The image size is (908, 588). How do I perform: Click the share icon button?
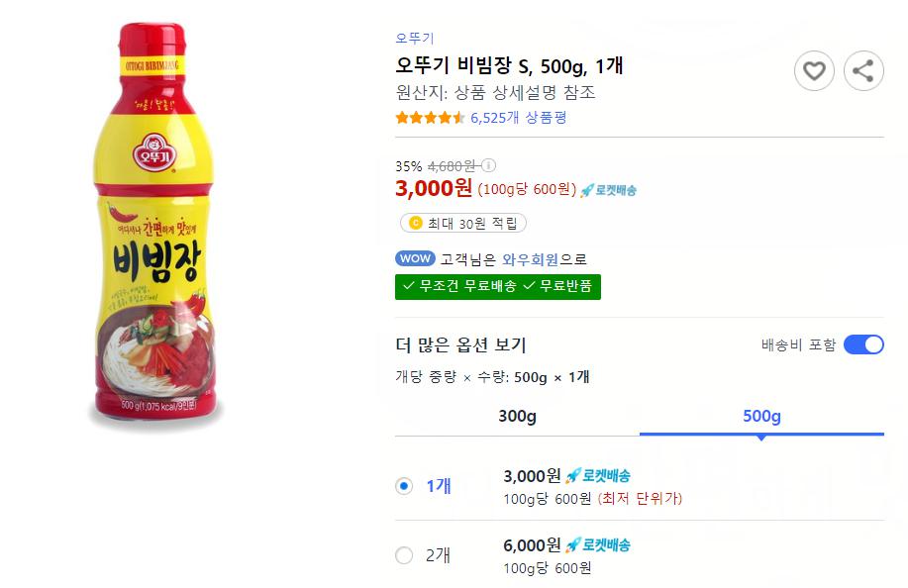point(863,70)
